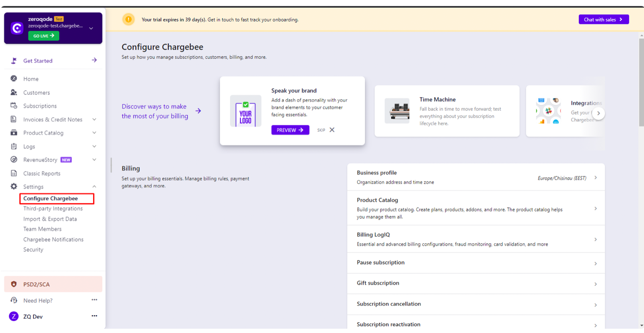Click the Product Catalog box icon

[14, 133]
